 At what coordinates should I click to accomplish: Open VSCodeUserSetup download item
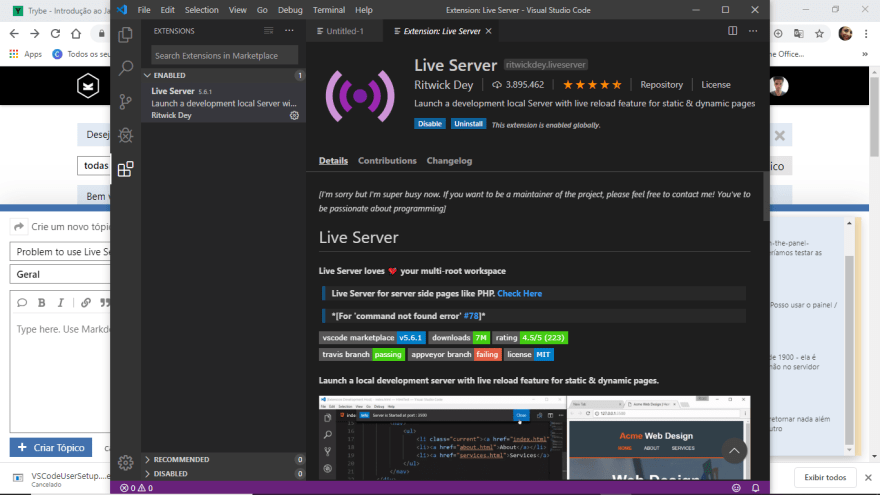(x=62, y=478)
